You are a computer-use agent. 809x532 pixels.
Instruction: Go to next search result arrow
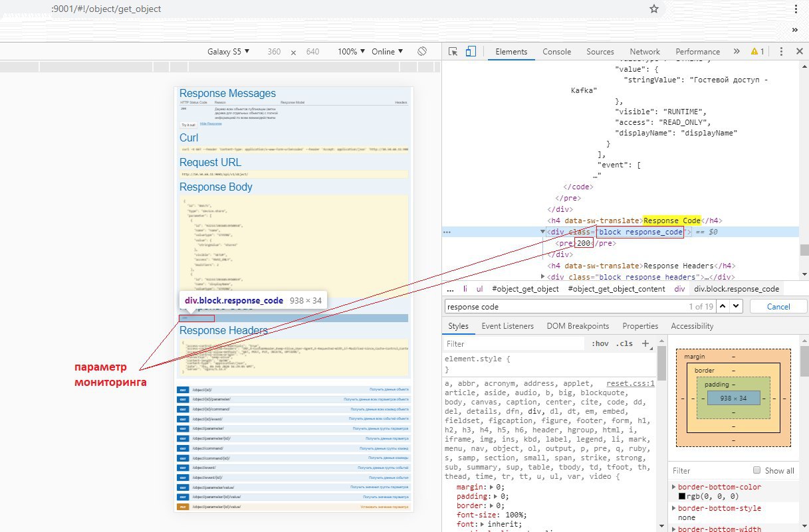737,306
